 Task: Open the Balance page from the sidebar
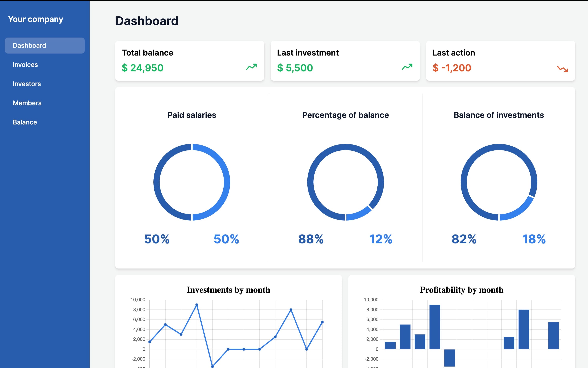pyautogui.click(x=25, y=122)
